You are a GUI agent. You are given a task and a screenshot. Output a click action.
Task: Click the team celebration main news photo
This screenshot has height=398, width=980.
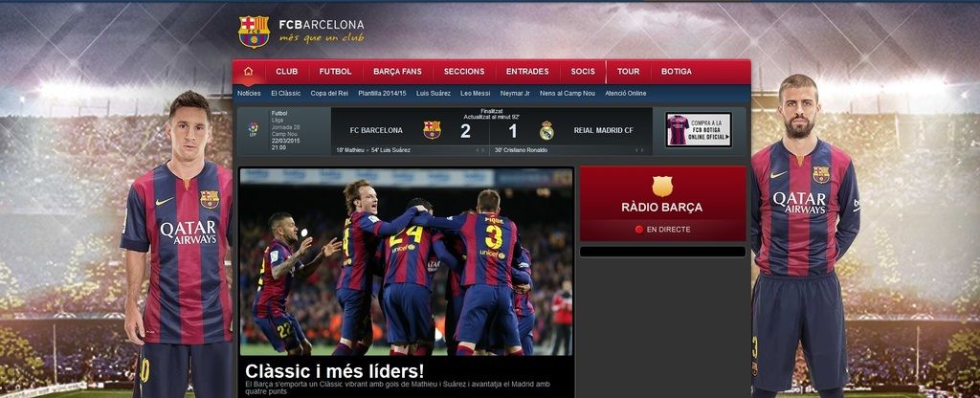click(x=406, y=262)
